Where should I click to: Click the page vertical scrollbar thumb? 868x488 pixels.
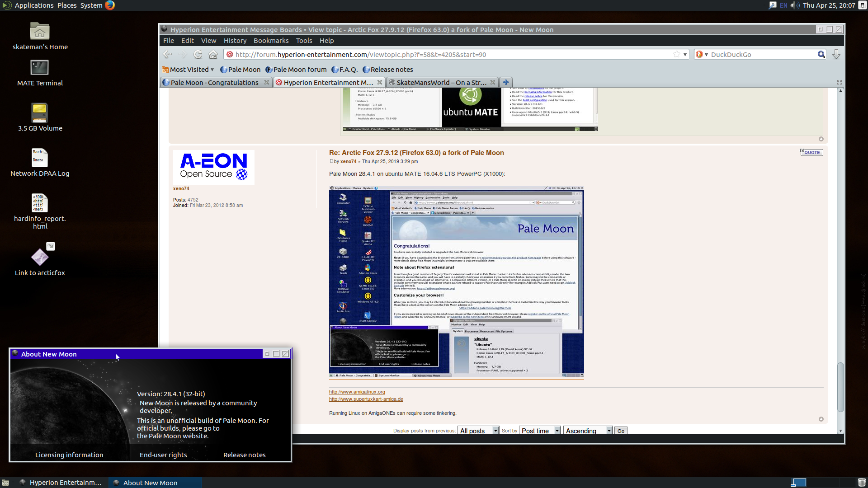coord(840,387)
